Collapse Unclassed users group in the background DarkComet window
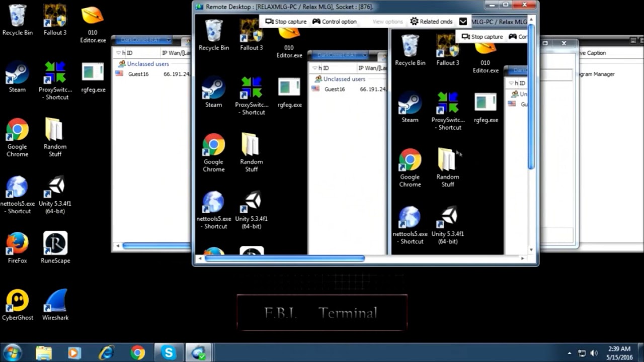 coord(143,64)
